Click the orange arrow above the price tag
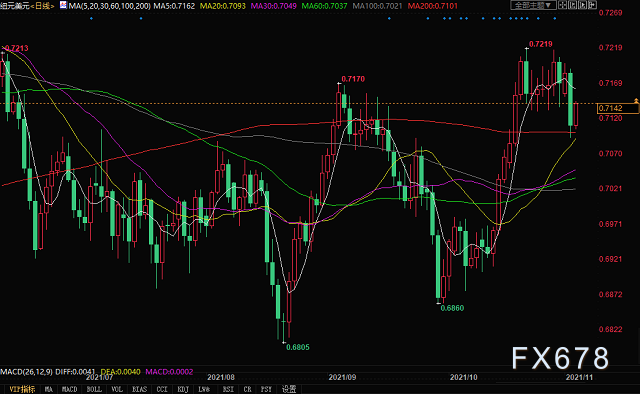The width and height of the screenshot is (640, 394). click(636, 100)
